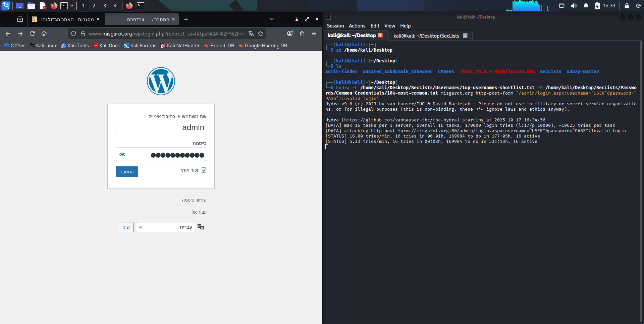Click the power manager battery icon
This screenshot has width=644, height=324.
coord(597,6)
